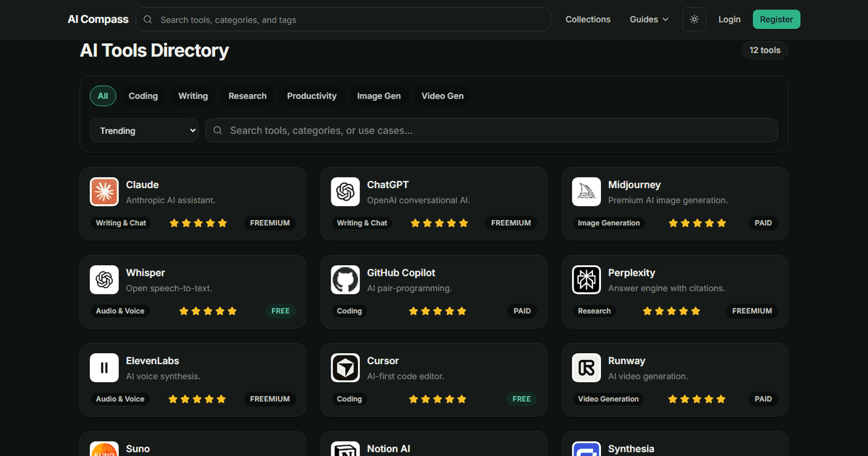Click the 12 tools count badge
This screenshot has width=868, height=456.
click(x=765, y=50)
